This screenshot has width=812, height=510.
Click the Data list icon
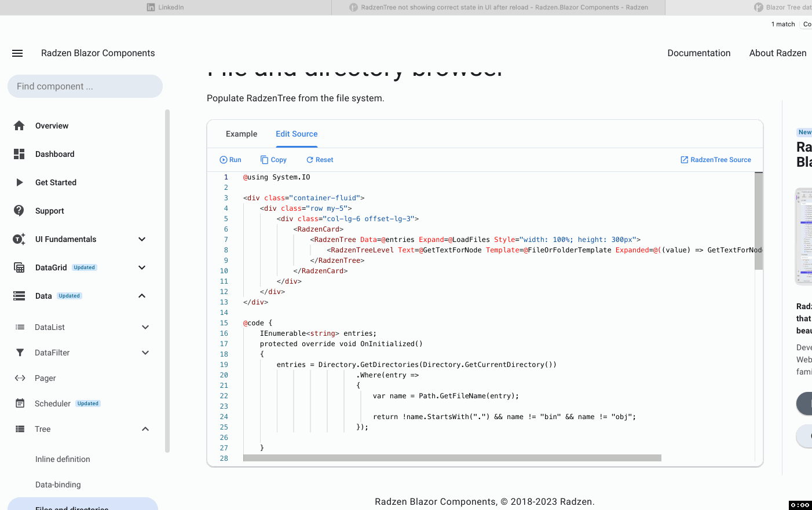coord(19,296)
